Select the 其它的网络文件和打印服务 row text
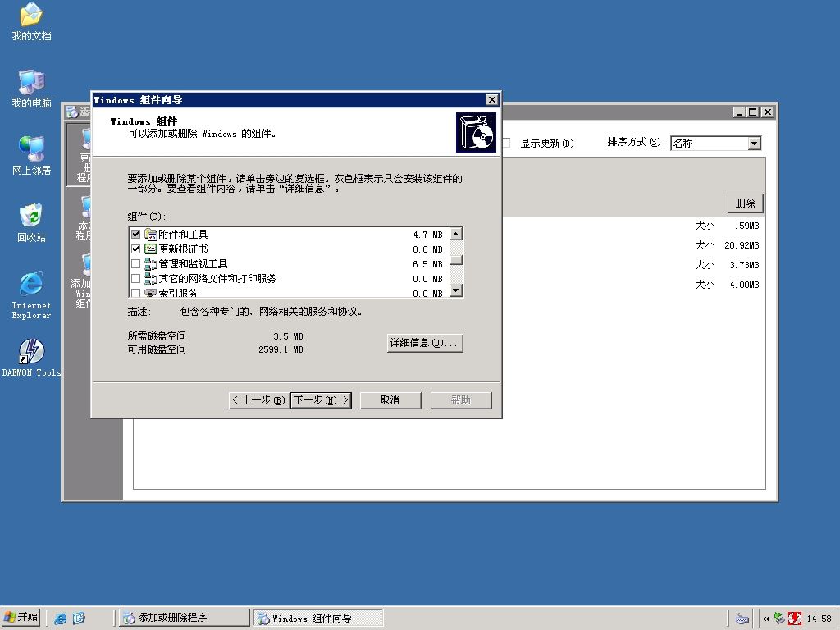The width and height of the screenshot is (840, 630). point(217,279)
